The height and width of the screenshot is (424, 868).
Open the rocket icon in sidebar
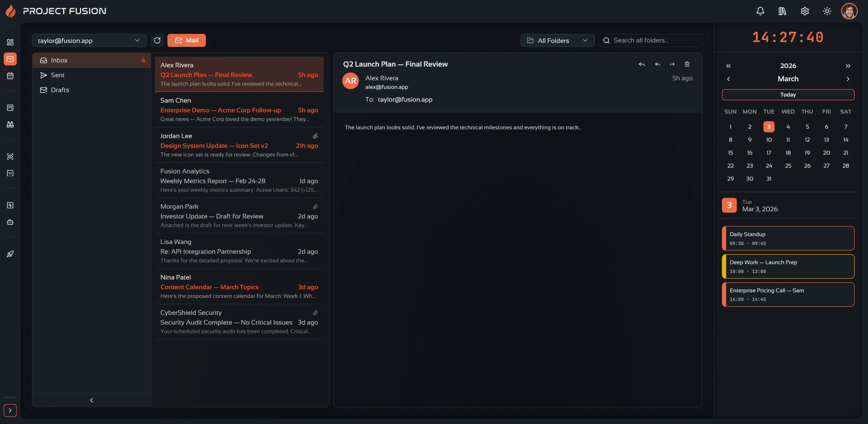[10, 254]
